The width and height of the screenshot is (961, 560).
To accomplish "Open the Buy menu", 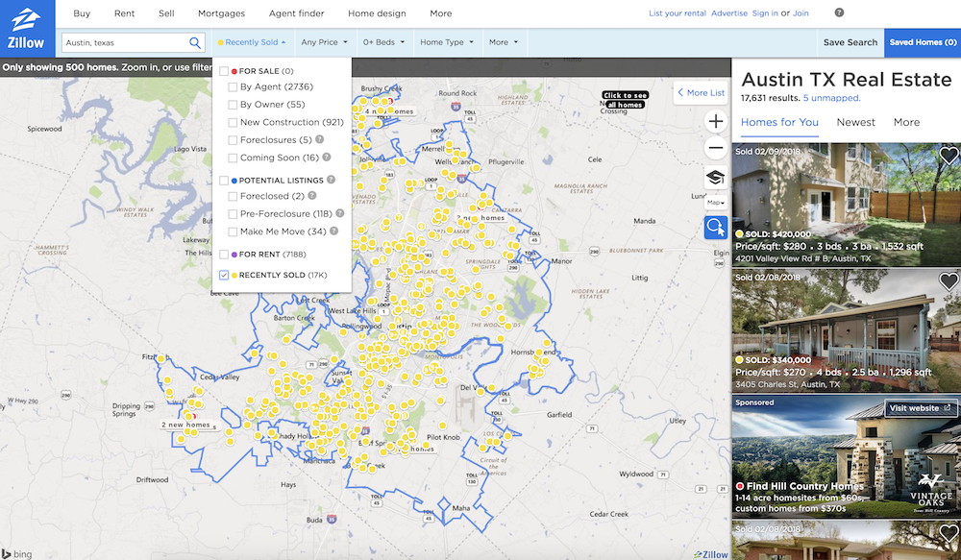I will tap(82, 13).
